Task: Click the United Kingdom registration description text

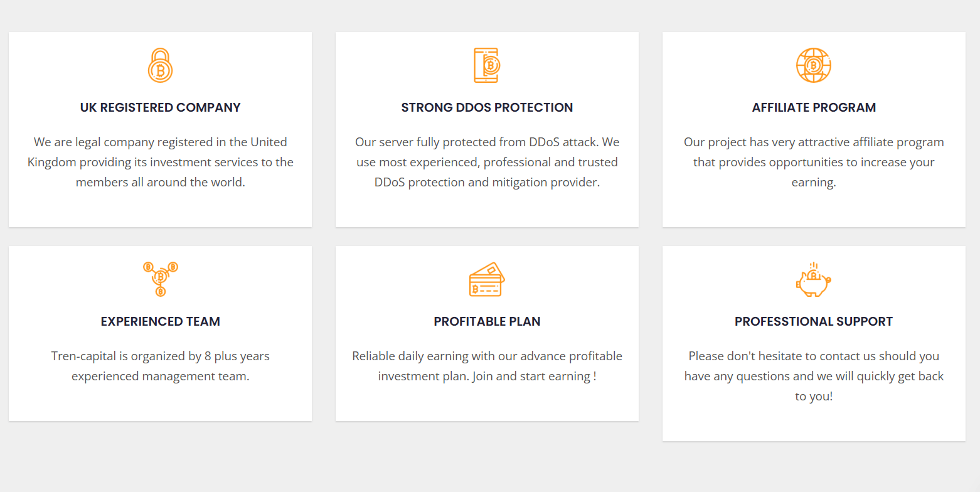Action: tap(160, 162)
